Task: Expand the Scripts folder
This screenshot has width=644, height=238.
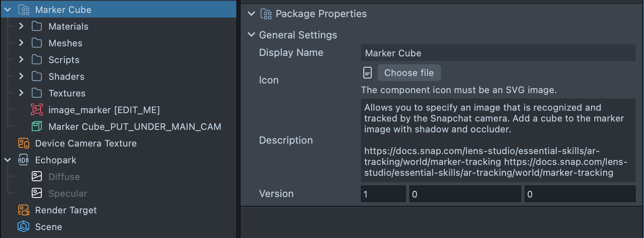Action: (21, 60)
